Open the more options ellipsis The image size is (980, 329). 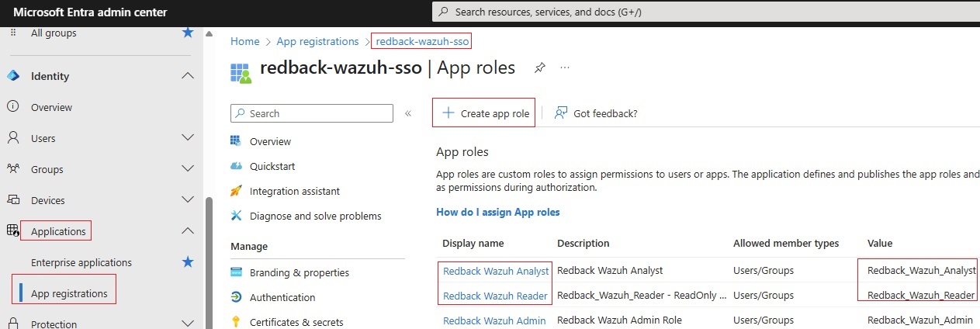click(565, 68)
